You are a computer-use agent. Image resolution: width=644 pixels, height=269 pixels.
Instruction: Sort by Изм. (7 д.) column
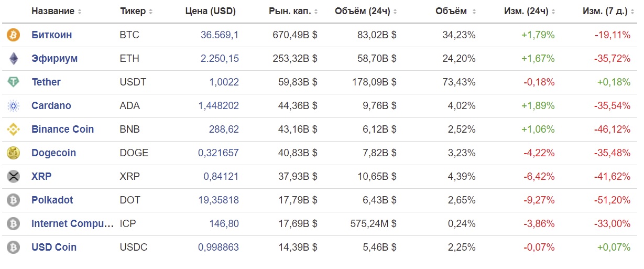pyautogui.click(x=608, y=11)
